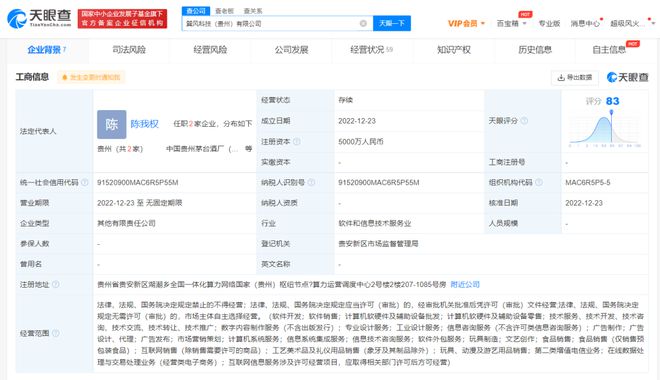Click the establishment date 2022-12-23
Image resolution: width=660 pixels, height=380 pixels.
pos(357,121)
